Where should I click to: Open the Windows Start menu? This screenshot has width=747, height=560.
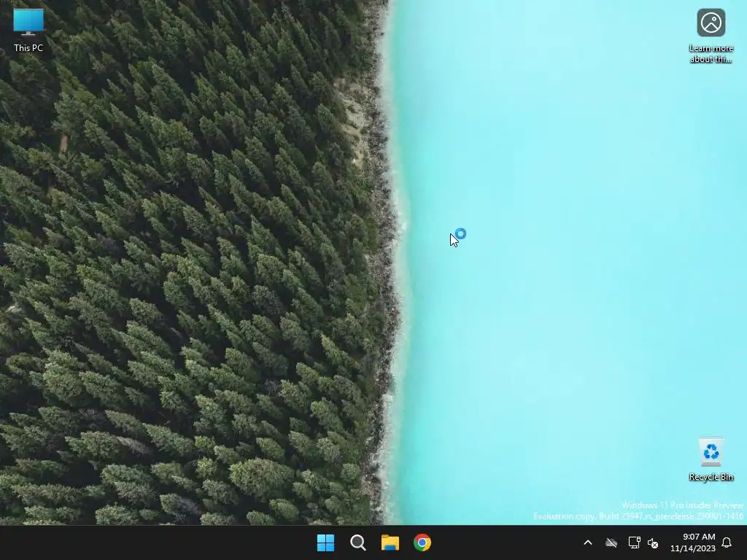point(326,542)
